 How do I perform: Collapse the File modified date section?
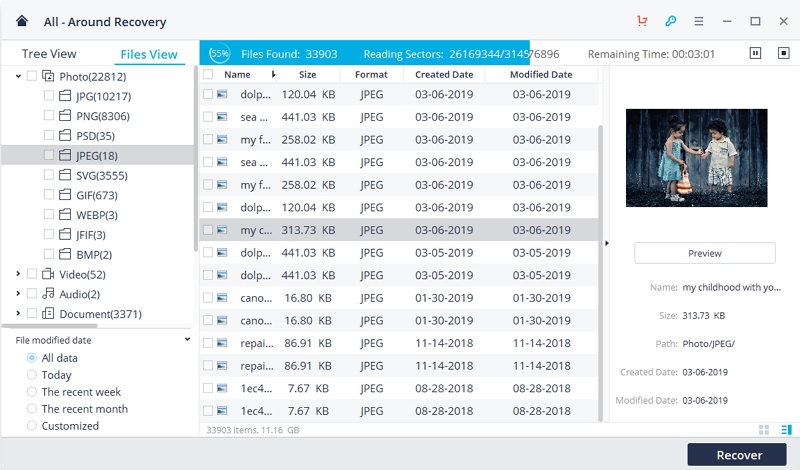(x=187, y=339)
